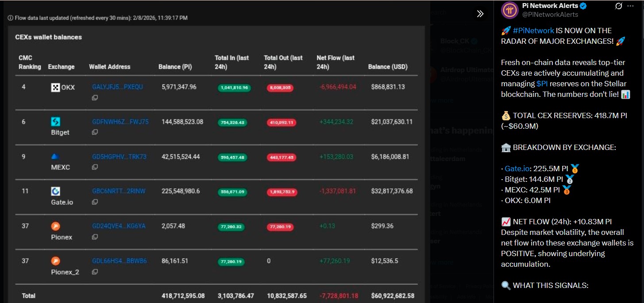Viewport: 644px width, 303px height.
Task: Click the info icon beside the refresh timestamp
Action: click(x=10, y=18)
